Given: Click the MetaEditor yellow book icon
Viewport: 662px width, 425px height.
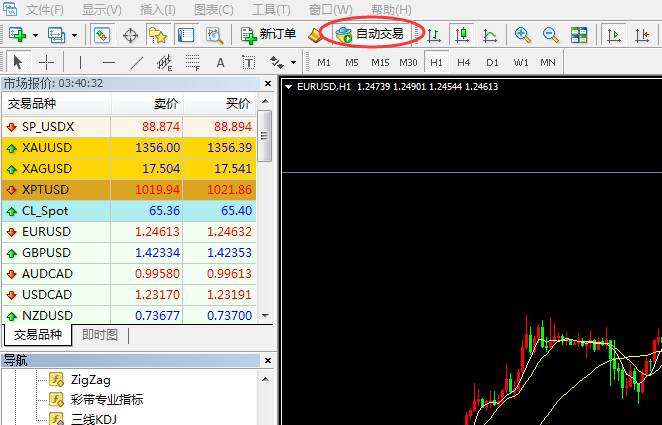Looking at the screenshot, I should tap(315, 35).
